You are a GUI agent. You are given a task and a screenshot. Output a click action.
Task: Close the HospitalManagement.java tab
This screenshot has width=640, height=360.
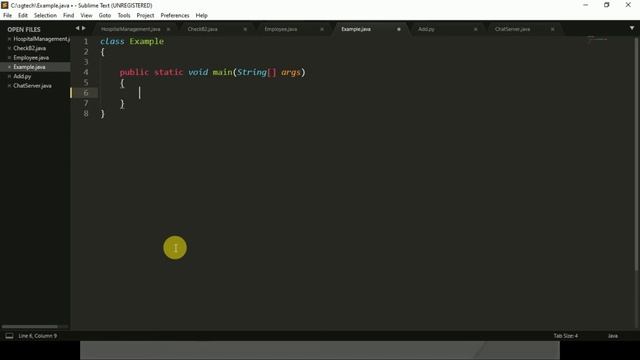tap(168, 29)
